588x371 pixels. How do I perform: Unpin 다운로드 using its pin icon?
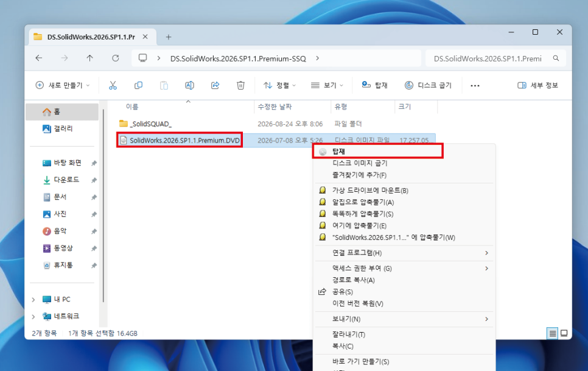coord(94,180)
